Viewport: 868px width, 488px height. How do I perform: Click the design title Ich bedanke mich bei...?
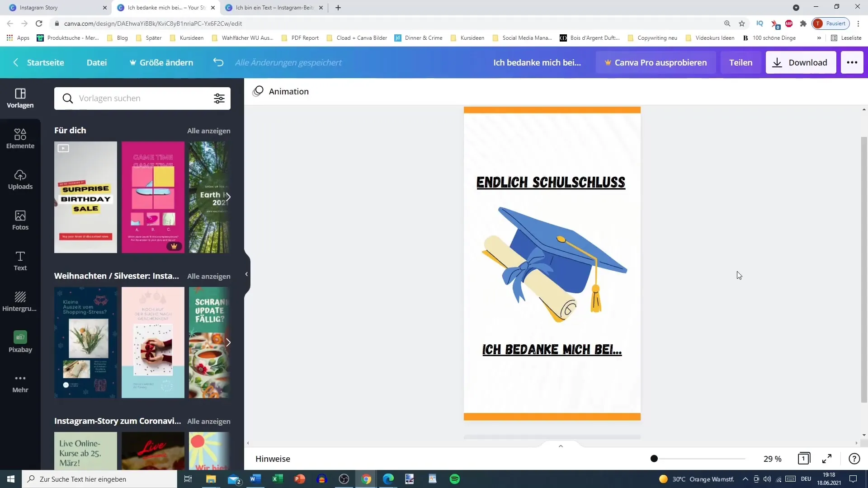537,62
